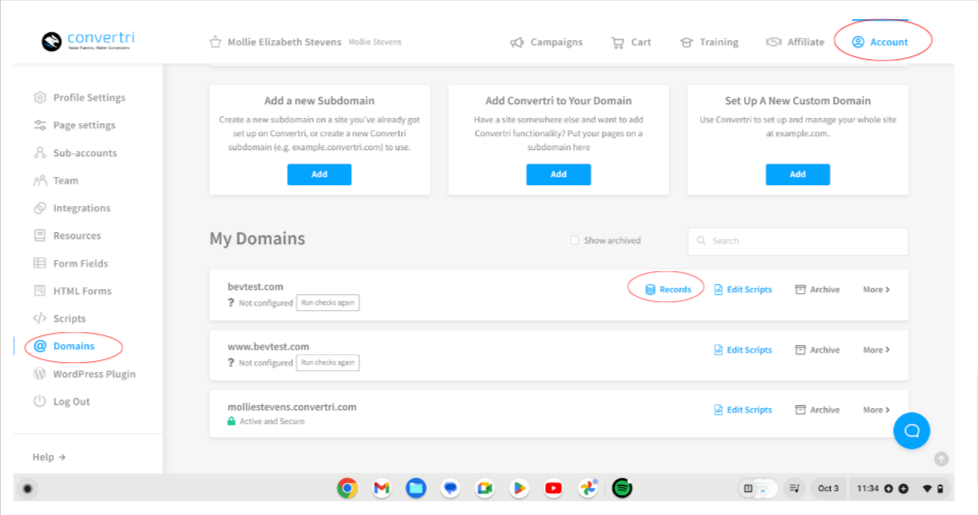Select the molliestevens.convertri.com domain name
978x515 pixels.
[x=292, y=407]
